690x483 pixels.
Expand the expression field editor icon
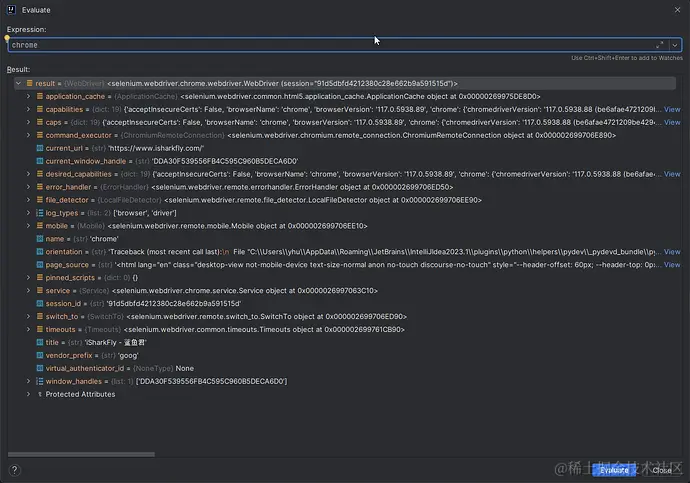659,45
